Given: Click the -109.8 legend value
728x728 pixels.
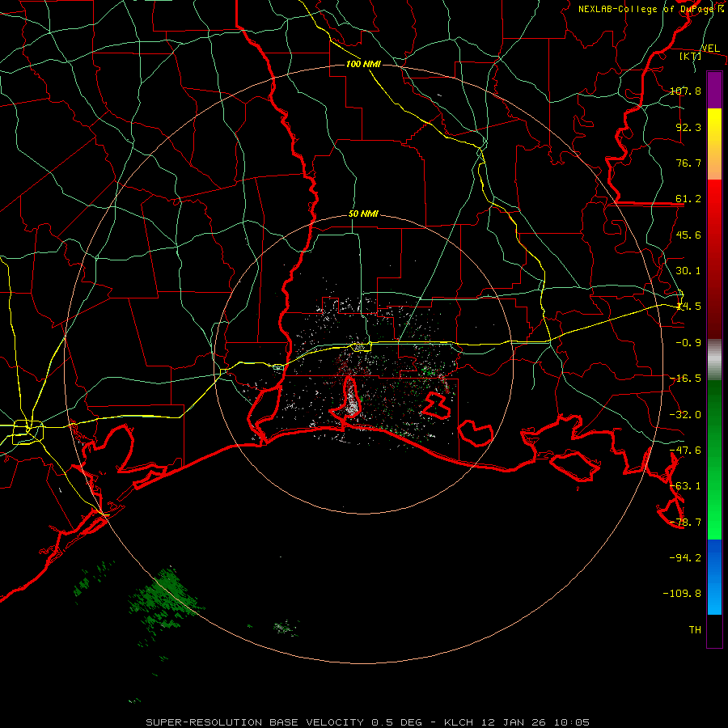Looking at the screenshot, I should 683,594.
